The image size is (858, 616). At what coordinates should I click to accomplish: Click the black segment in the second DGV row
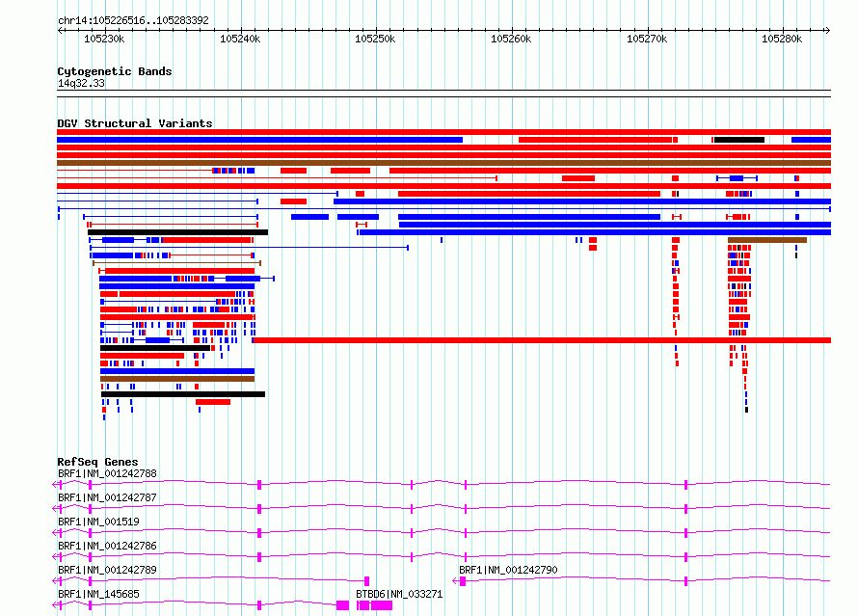pyautogui.click(x=739, y=140)
